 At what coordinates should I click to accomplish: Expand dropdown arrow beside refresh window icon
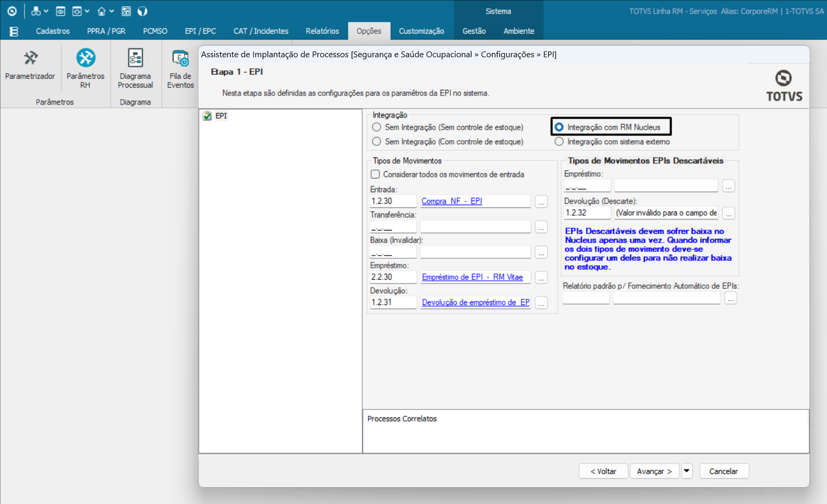tap(87, 11)
